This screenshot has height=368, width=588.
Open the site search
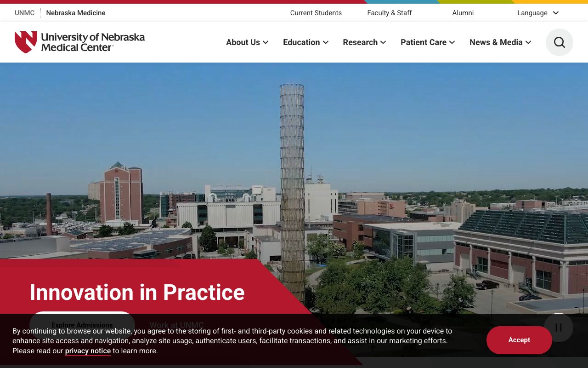(x=559, y=42)
